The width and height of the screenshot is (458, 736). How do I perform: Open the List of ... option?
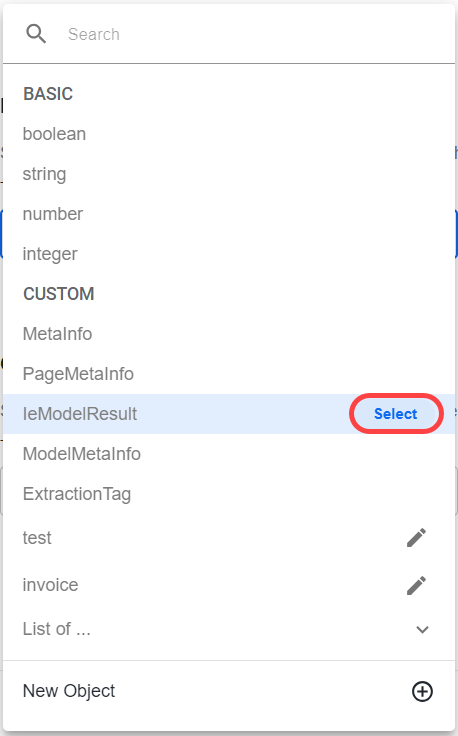click(x=229, y=629)
